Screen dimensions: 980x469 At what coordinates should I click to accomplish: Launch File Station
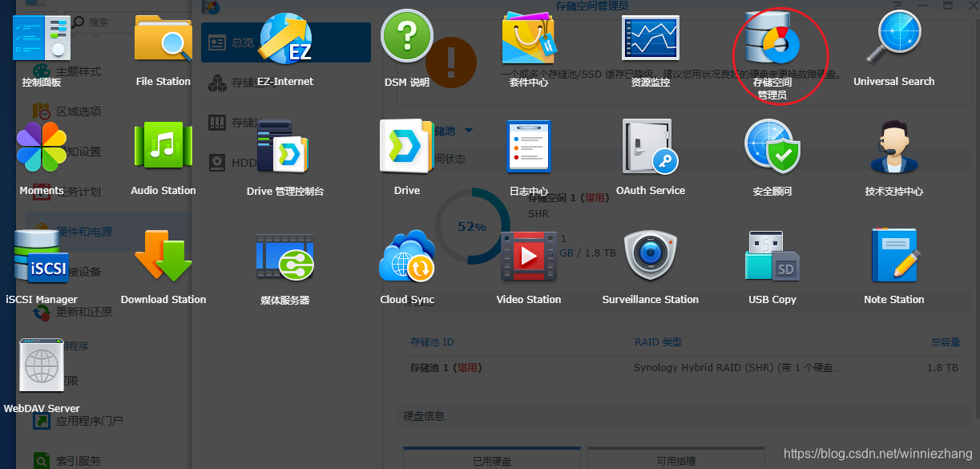[x=163, y=38]
